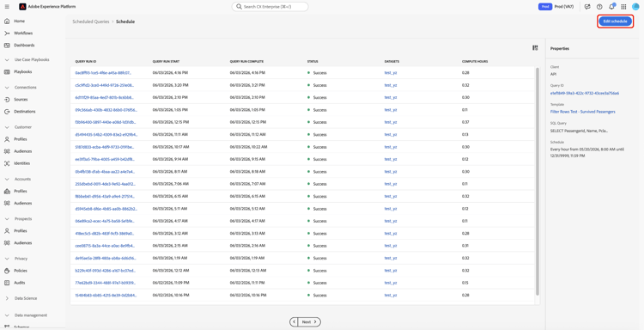The width and height of the screenshot is (644, 330).
Task: Open the hamburger navigation menu
Action: 7,7
